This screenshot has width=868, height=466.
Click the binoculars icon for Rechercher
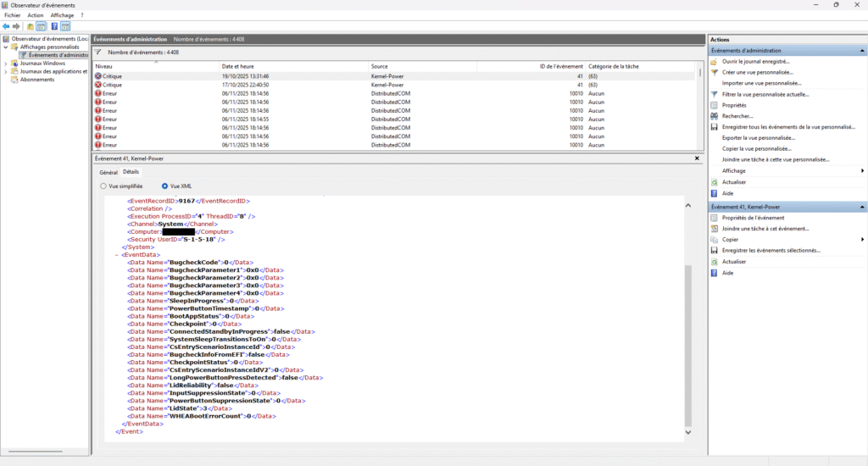(x=715, y=116)
